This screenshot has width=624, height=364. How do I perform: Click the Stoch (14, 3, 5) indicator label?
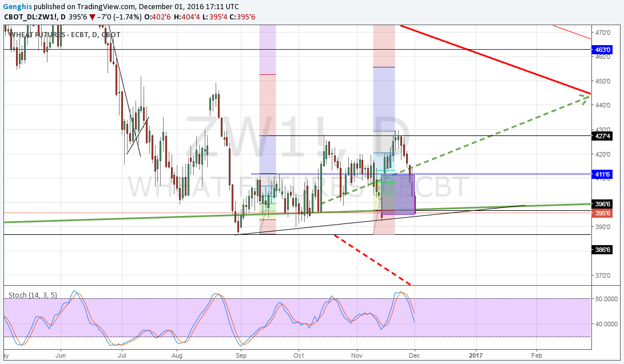(33, 295)
